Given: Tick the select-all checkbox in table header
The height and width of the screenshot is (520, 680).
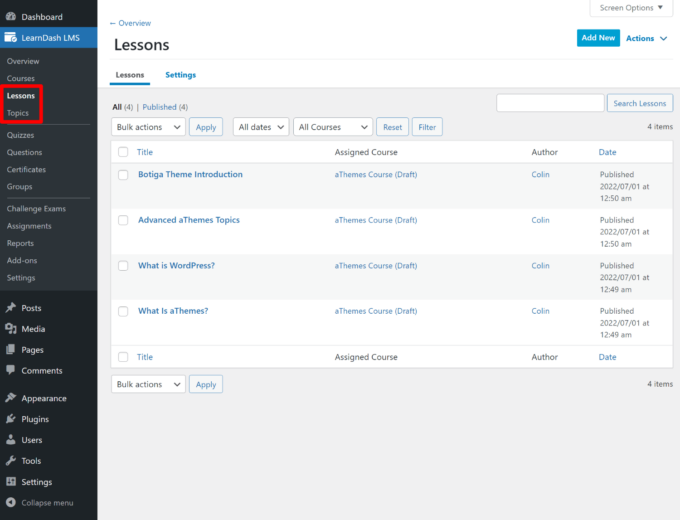Looking at the screenshot, I should [123, 152].
